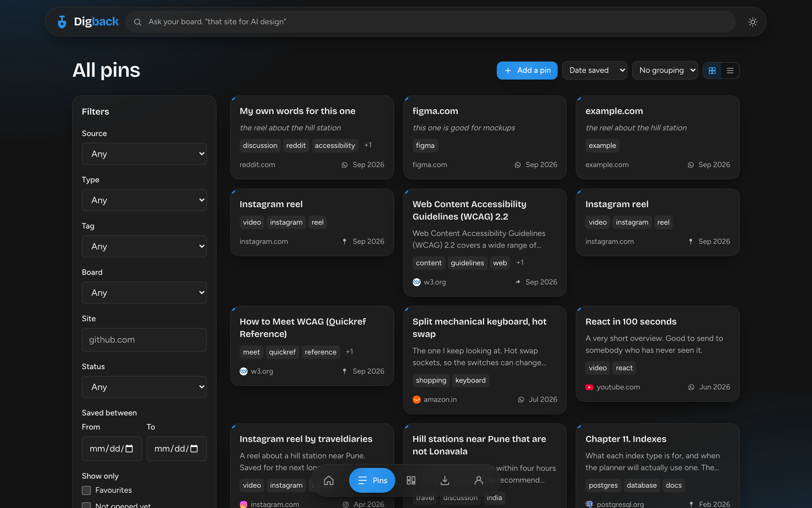Click the Digback logo icon
The height and width of the screenshot is (508, 812).
point(62,22)
